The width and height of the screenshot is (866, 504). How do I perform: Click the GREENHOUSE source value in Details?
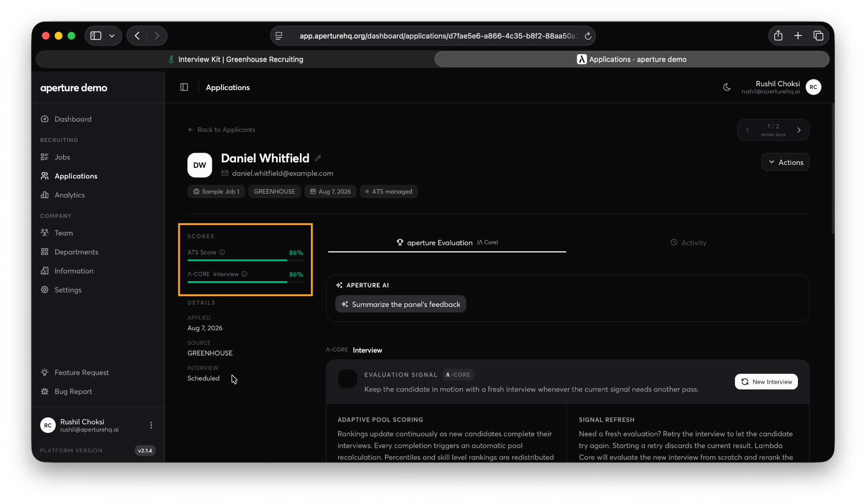click(210, 353)
